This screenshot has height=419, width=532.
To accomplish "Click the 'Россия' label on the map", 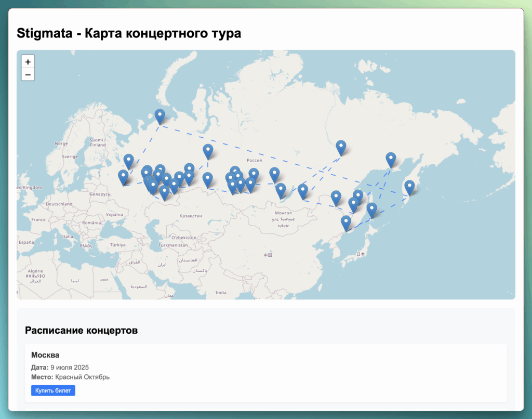I will [254, 160].
